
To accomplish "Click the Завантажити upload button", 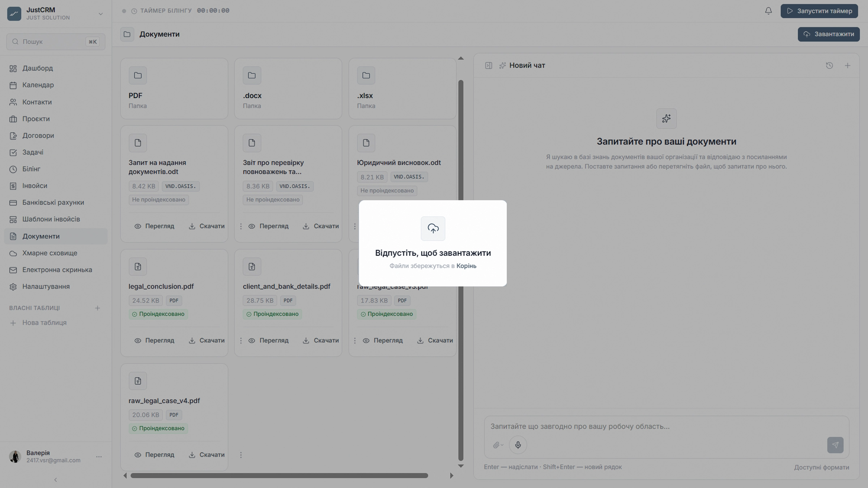I will (x=829, y=34).
